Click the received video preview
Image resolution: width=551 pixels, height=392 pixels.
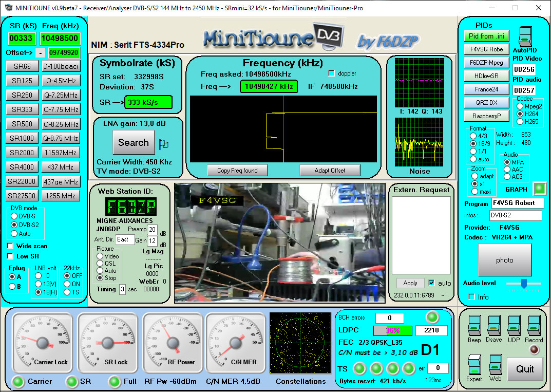pos(280,242)
